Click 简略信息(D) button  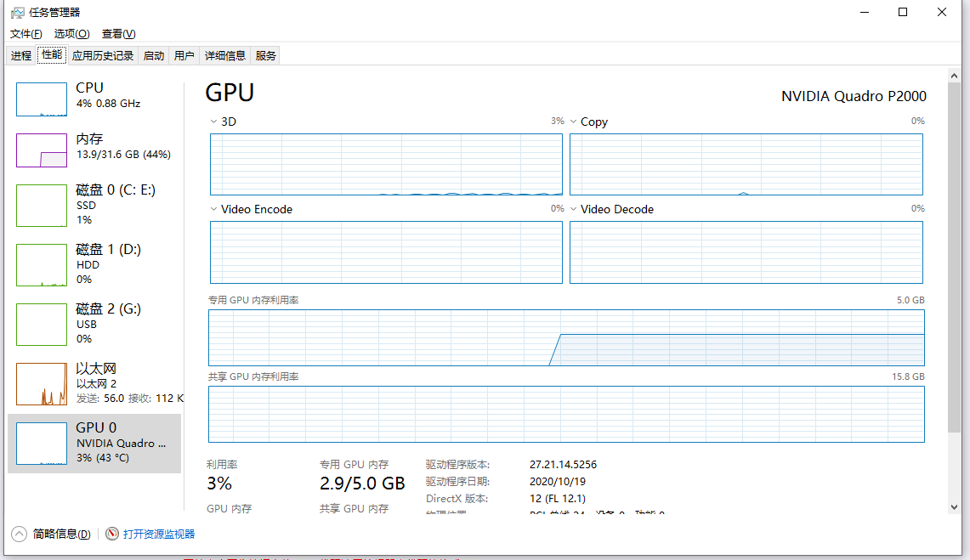pos(62,534)
